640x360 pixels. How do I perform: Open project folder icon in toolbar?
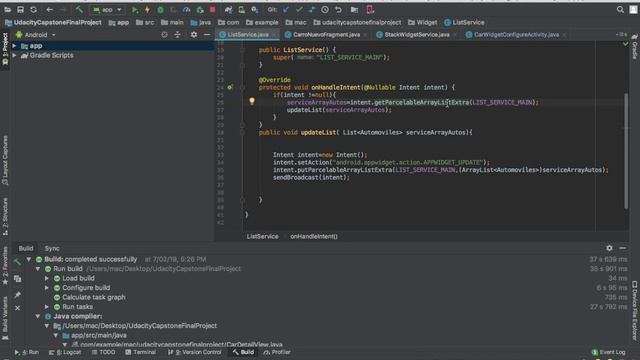pyautogui.click(x=7, y=10)
